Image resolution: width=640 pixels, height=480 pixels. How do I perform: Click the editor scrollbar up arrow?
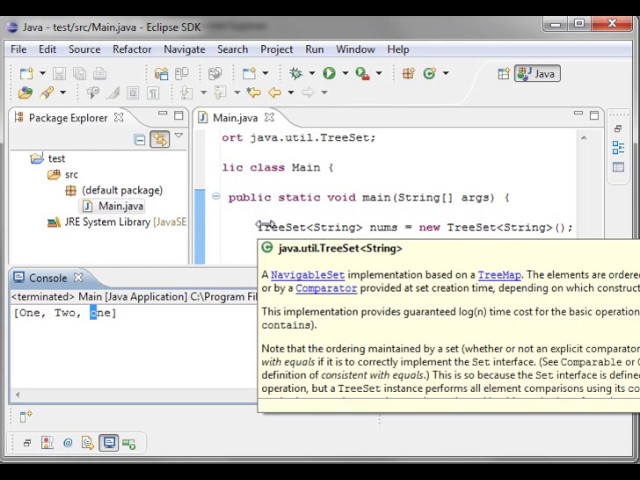tap(584, 138)
